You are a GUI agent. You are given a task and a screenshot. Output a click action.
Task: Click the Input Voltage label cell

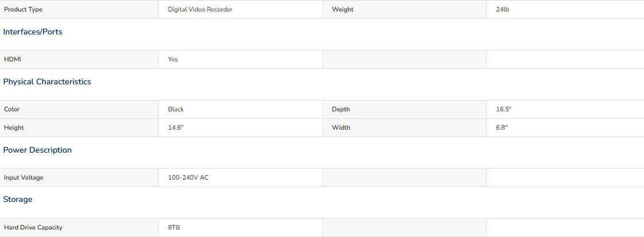coord(79,178)
